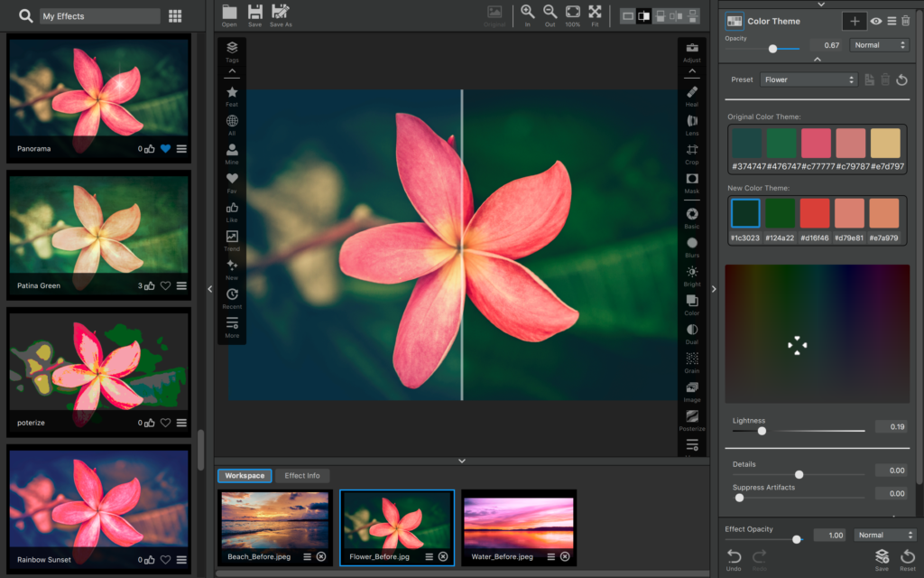Screen dimensions: 924x578
Task: Switch to single image view mode
Action: (628, 16)
